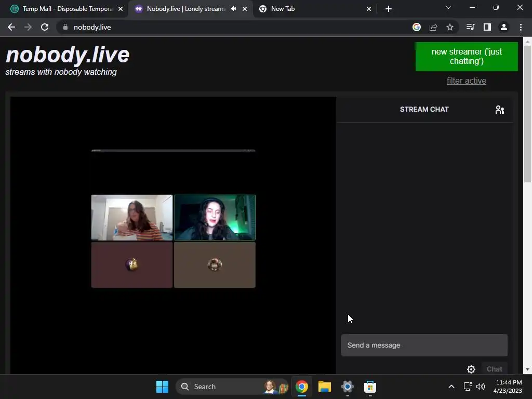Click the page vertical scrollbar thumb

click(527, 114)
